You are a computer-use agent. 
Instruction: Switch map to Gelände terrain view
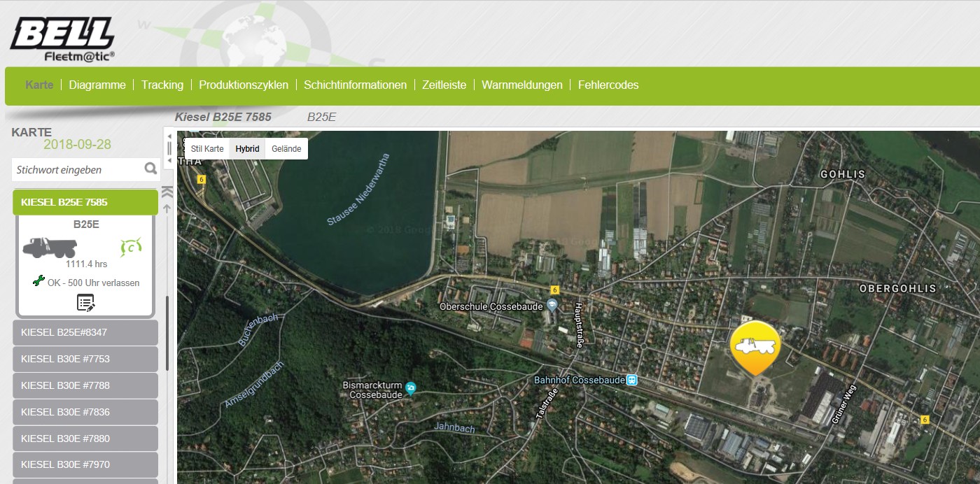tap(286, 149)
